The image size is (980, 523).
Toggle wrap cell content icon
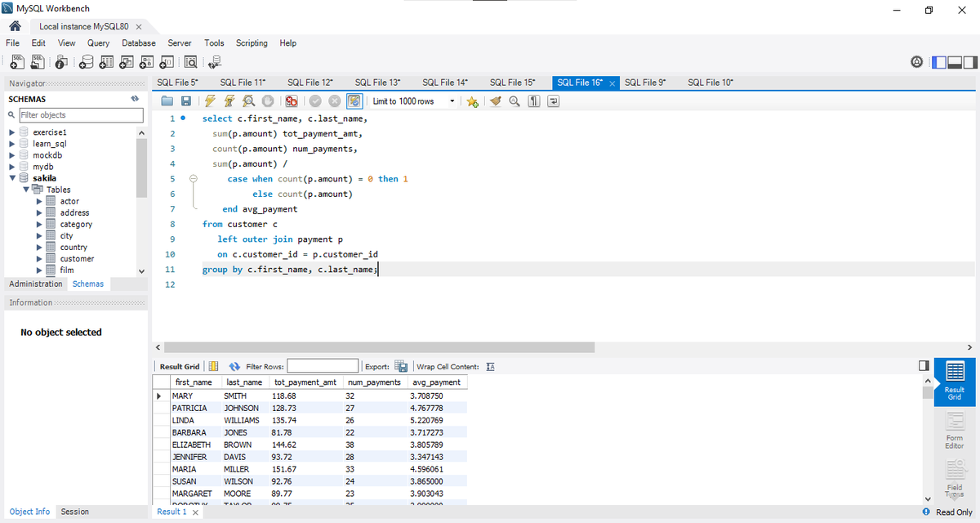click(x=491, y=366)
